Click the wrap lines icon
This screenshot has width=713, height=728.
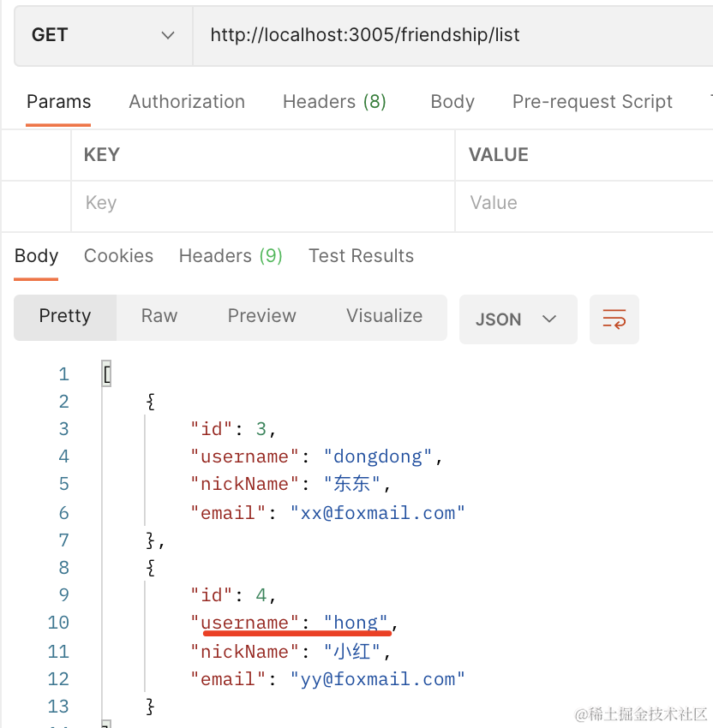tap(614, 319)
